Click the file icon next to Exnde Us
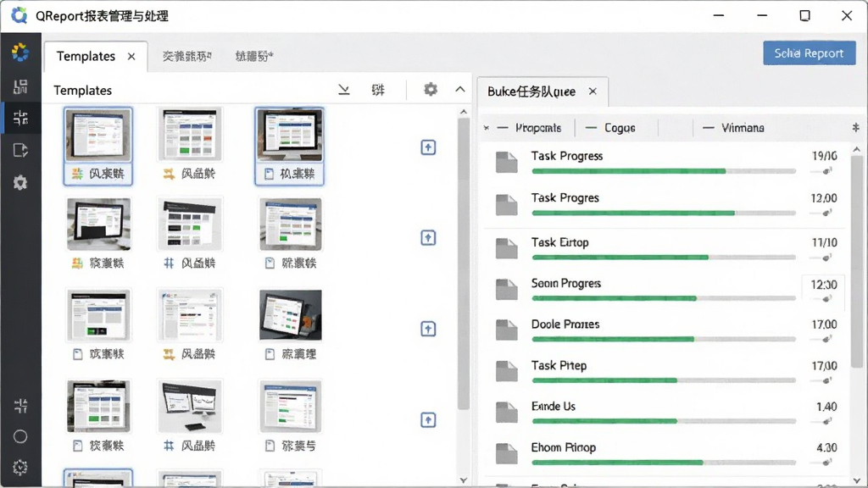Image resolution: width=868 pixels, height=488 pixels. (507, 413)
